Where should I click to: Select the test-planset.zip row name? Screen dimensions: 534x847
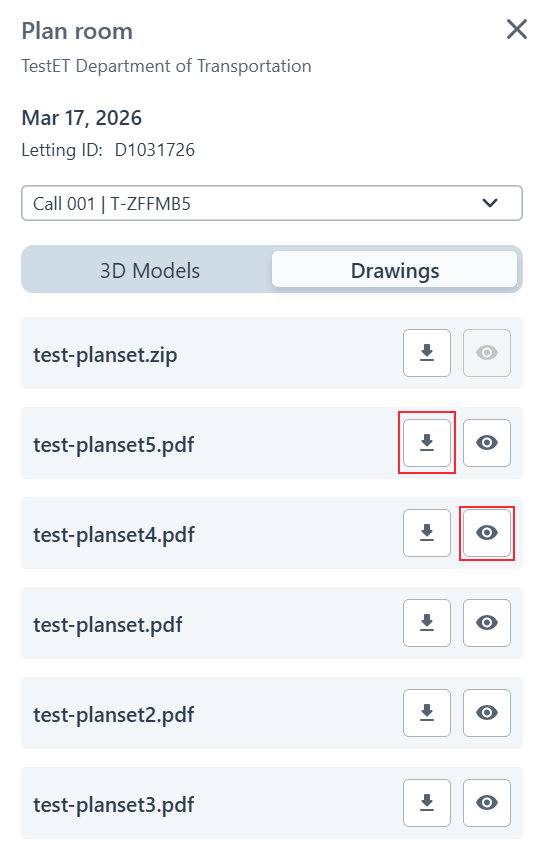tap(105, 355)
